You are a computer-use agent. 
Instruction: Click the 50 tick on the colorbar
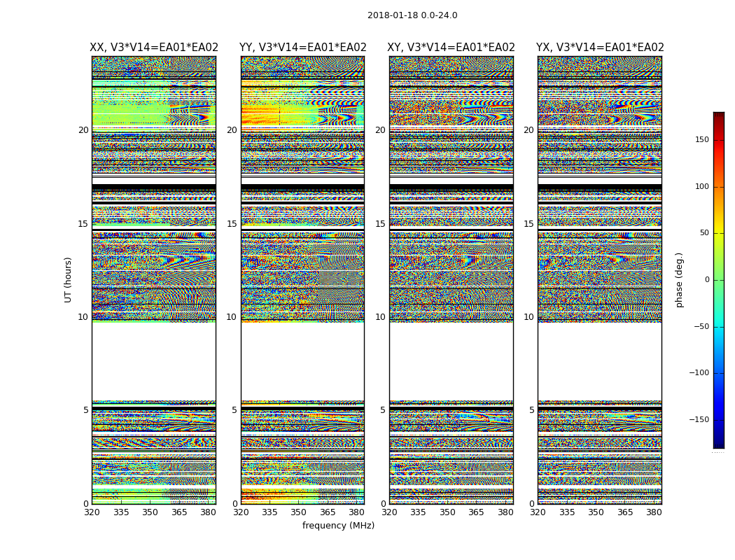point(704,233)
